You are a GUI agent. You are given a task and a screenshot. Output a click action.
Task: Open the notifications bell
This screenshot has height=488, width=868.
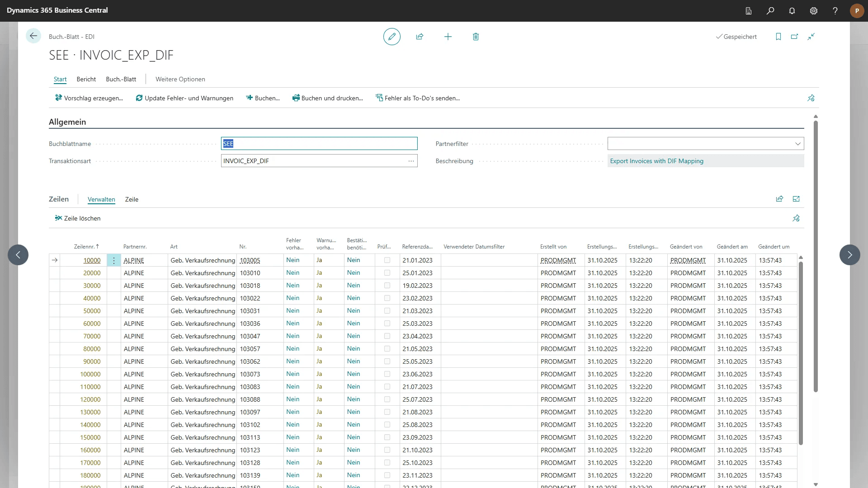click(792, 11)
